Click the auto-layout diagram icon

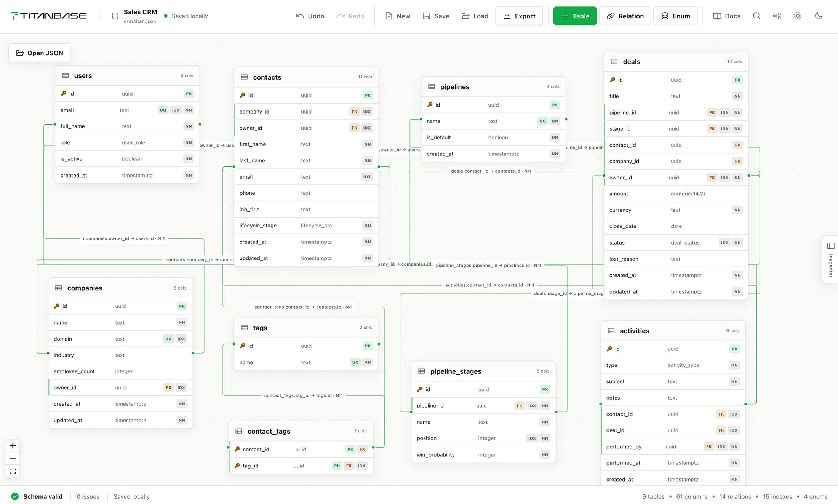777,16
